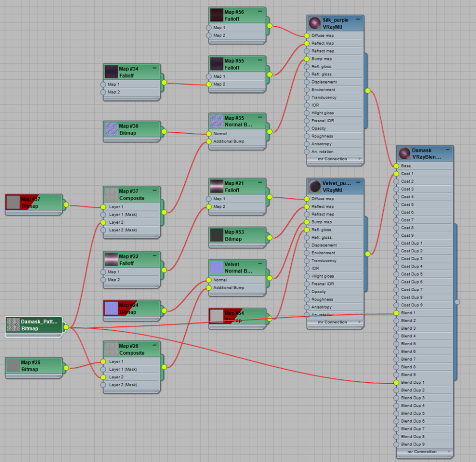Click the Velvet Normal Bump thumbnail

[x=216, y=267]
